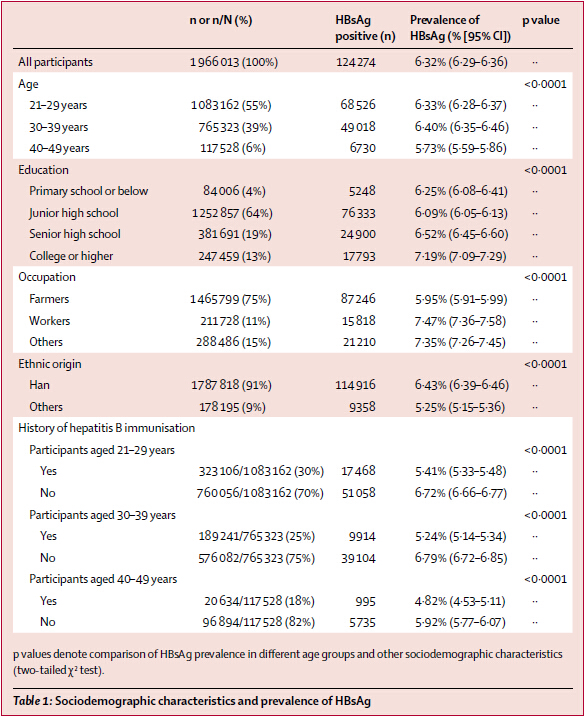Click the 'Table 1' caption text
585x717 pixels.
click(x=192, y=701)
